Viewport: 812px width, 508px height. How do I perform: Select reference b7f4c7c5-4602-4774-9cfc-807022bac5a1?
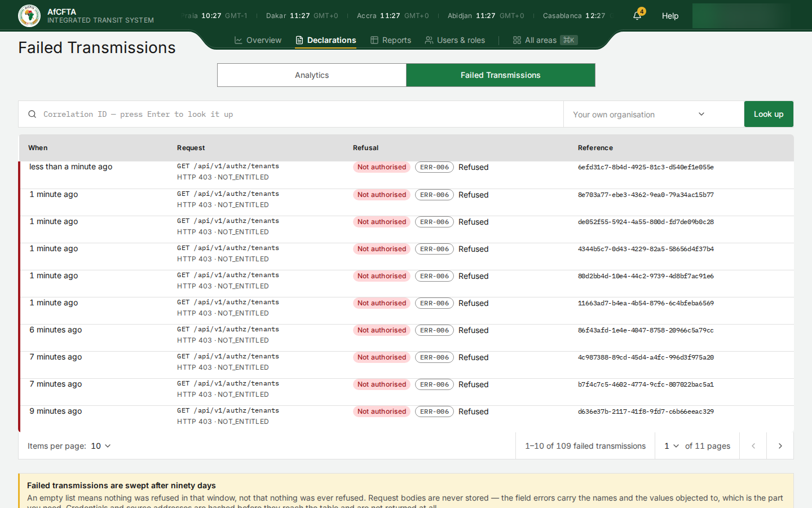click(646, 384)
